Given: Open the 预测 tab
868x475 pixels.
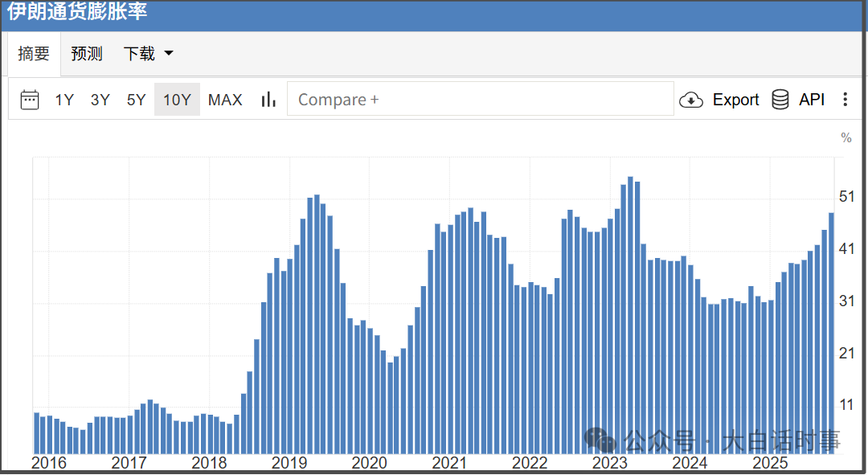Looking at the screenshot, I should coord(87,54).
